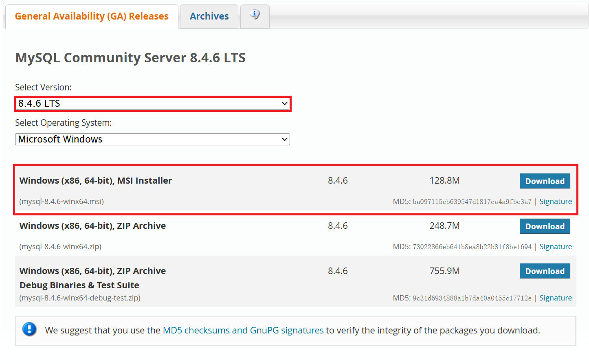Expand the operating system dropdown chevron arrow
Image resolution: width=589 pixels, height=364 pixels.
click(x=284, y=139)
